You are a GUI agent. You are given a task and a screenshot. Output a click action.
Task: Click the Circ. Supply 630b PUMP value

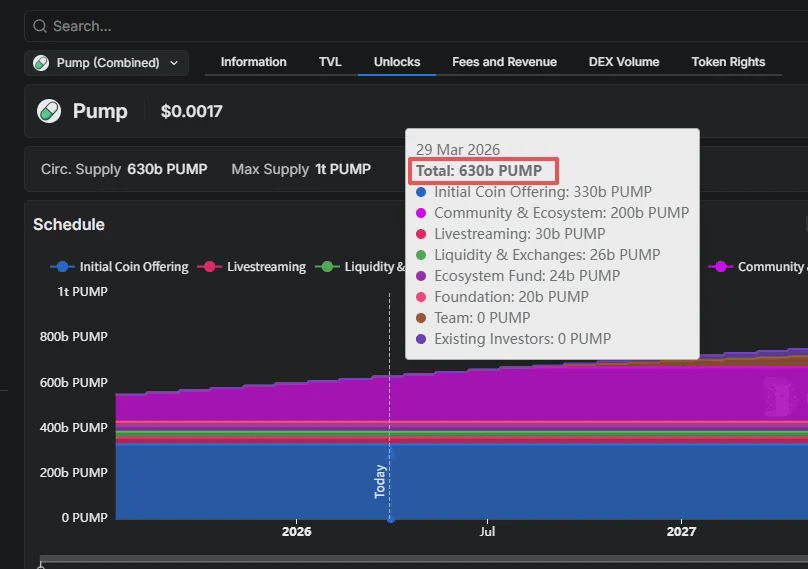[167, 169]
